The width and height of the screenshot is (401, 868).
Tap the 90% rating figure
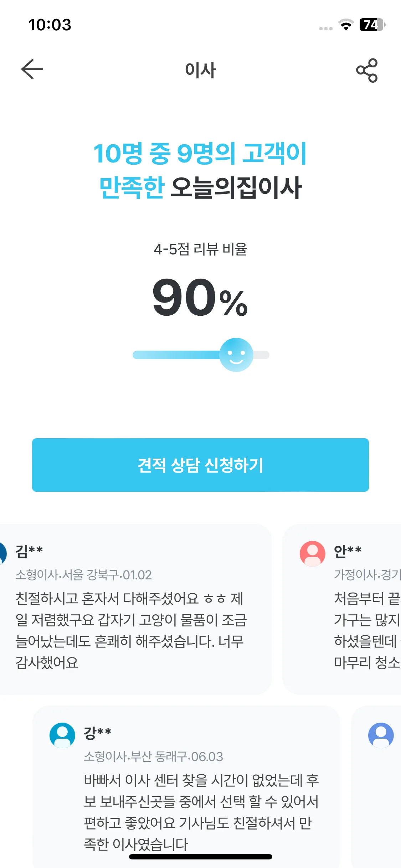(x=200, y=298)
